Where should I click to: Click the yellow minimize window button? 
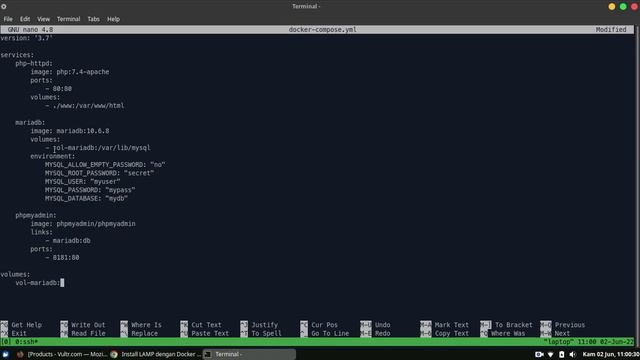pyautogui.click(x=611, y=7)
